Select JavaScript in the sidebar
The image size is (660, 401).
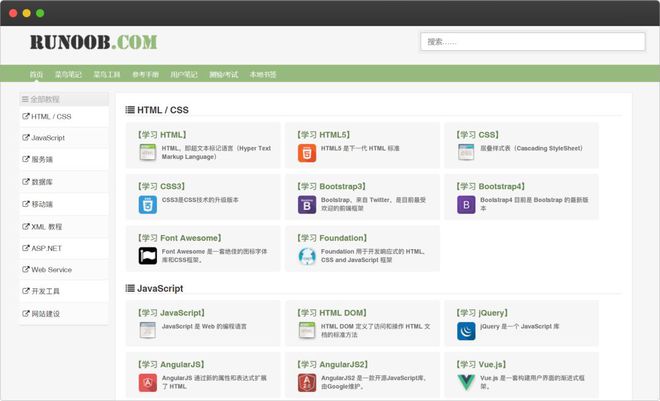tap(64, 138)
